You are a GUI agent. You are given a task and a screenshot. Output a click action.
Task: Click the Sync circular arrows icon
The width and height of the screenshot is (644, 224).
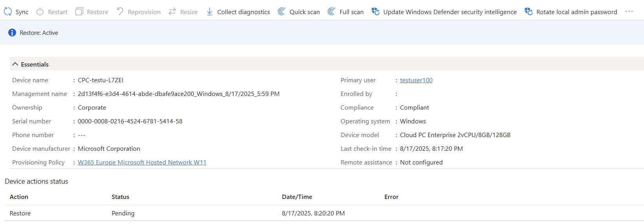tap(8, 12)
